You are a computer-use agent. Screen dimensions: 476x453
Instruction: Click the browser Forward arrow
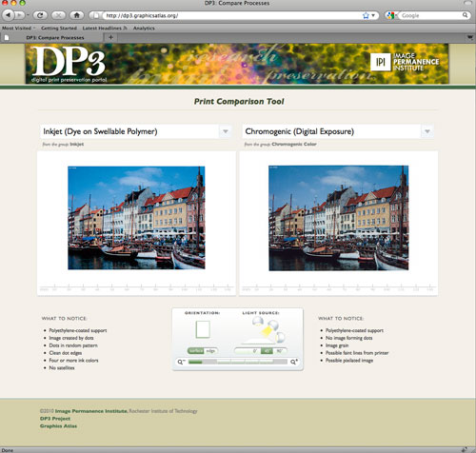pos(20,15)
